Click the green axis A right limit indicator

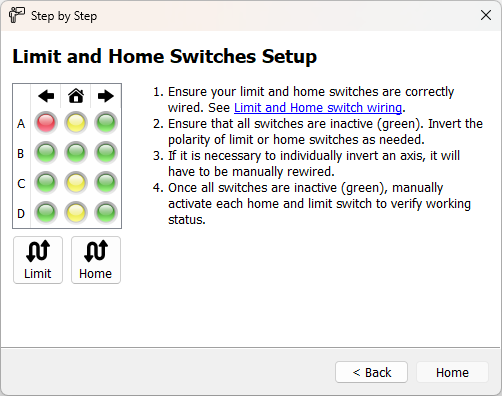pyautogui.click(x=106, y=123)
